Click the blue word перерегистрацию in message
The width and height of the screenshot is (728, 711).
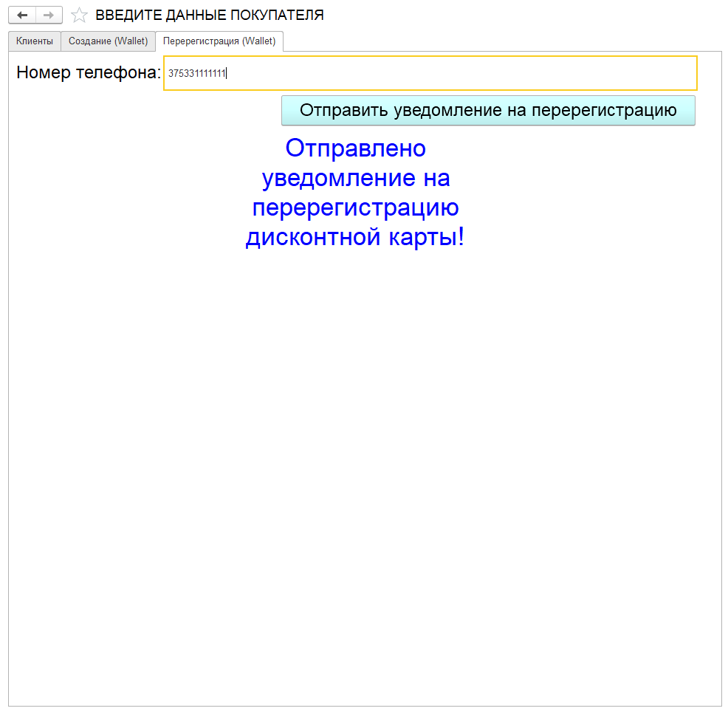pos(355,208)
